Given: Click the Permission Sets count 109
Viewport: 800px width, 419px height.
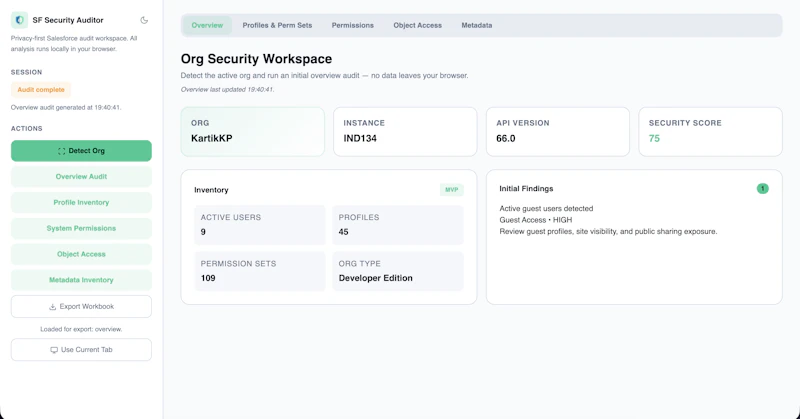Looking at the screenshot, I should click(208, 278).
